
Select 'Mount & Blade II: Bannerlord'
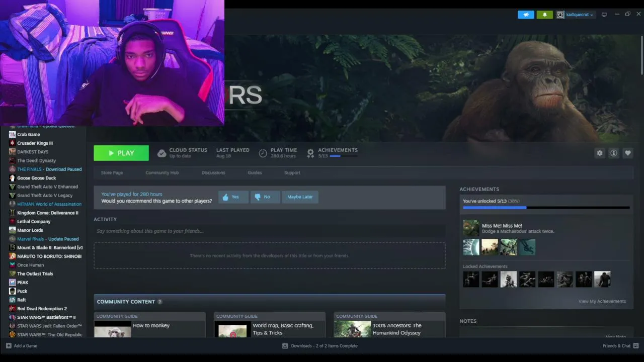point(50,248)
